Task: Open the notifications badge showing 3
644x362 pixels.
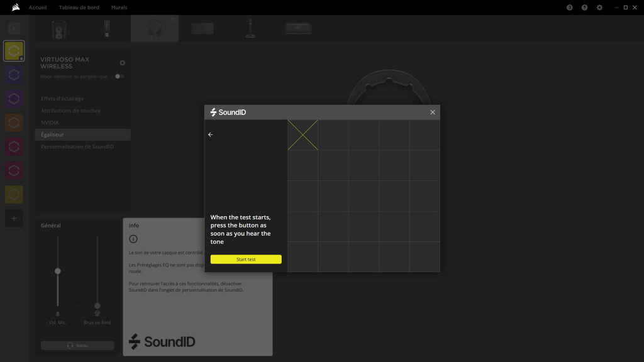Action: pos(569,8)
